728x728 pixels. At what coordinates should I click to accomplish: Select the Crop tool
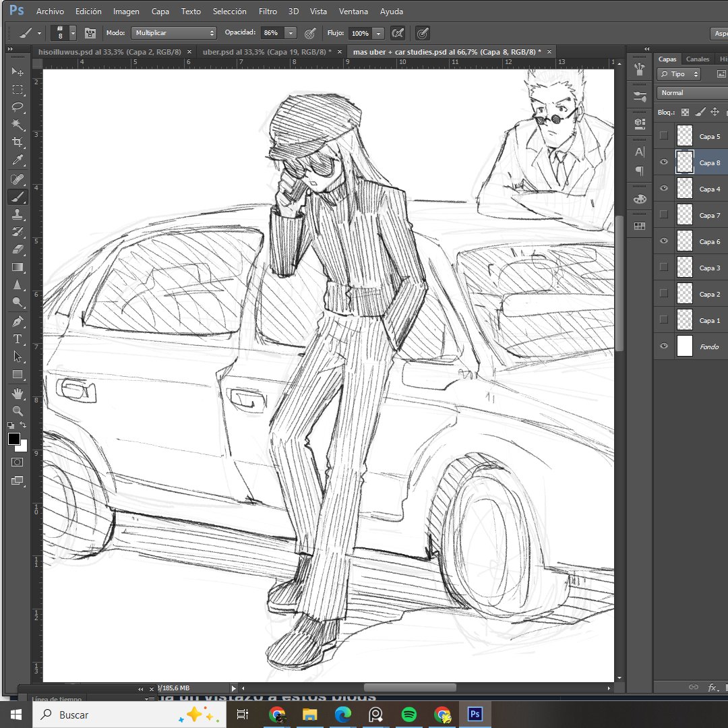pyautogui.click(x=17, y=142)
